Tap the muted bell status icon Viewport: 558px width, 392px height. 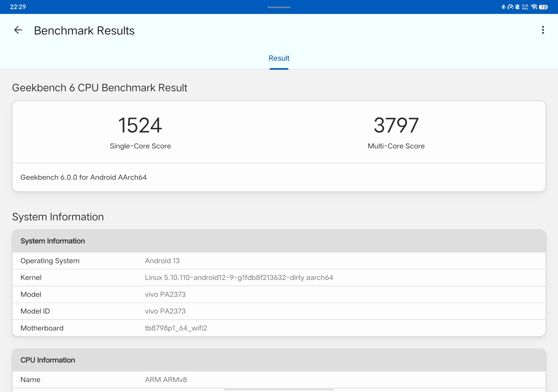pos(517,7)
